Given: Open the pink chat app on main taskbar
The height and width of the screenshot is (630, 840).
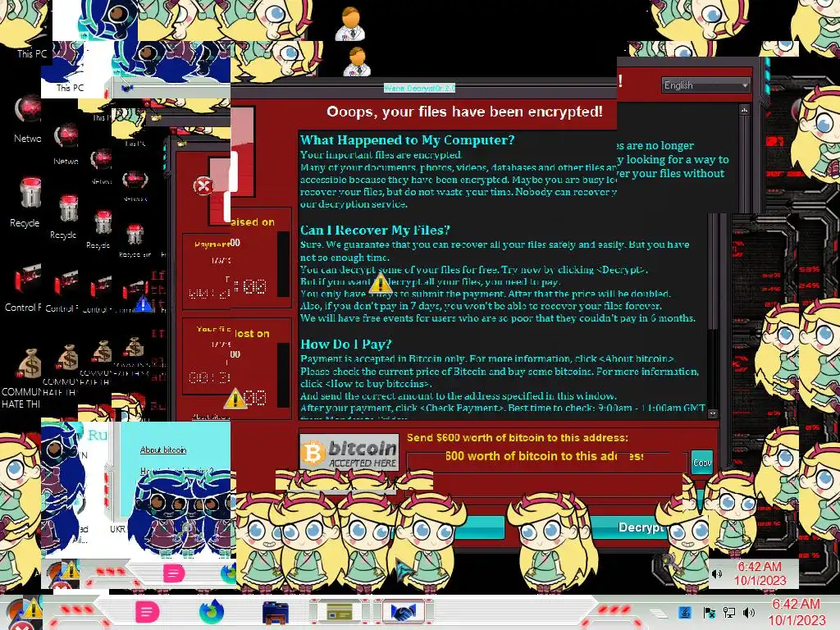Looking at the screenshot, I should (147, 612).
